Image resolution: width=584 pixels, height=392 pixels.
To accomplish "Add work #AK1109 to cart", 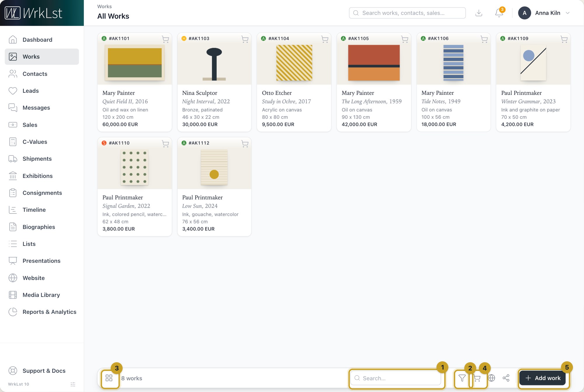I will [x=564, y=39].
